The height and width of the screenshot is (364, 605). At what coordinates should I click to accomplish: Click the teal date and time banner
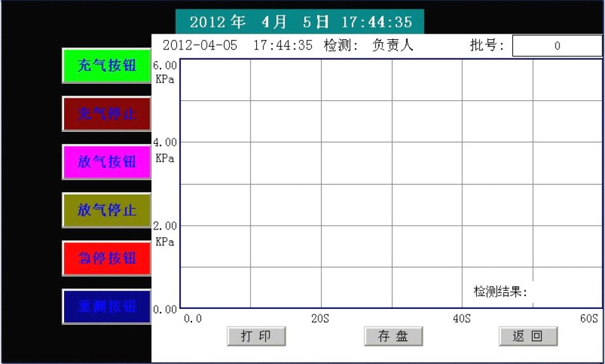click(x=300, y=22)
